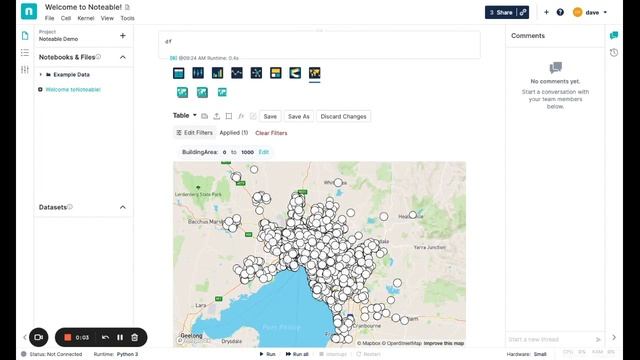Screen dimensions: 640x360
Task: Open the Tools menu
Action: coord(127,18)
